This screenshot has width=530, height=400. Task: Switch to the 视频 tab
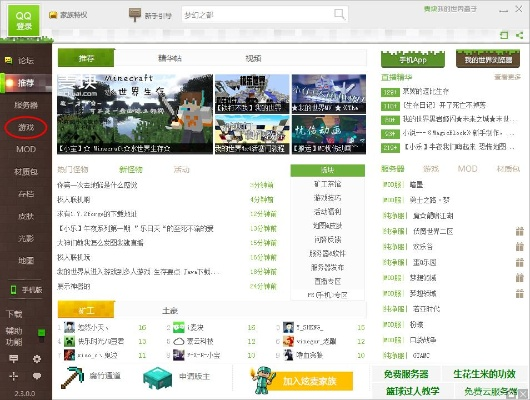(x=253, y=58)
